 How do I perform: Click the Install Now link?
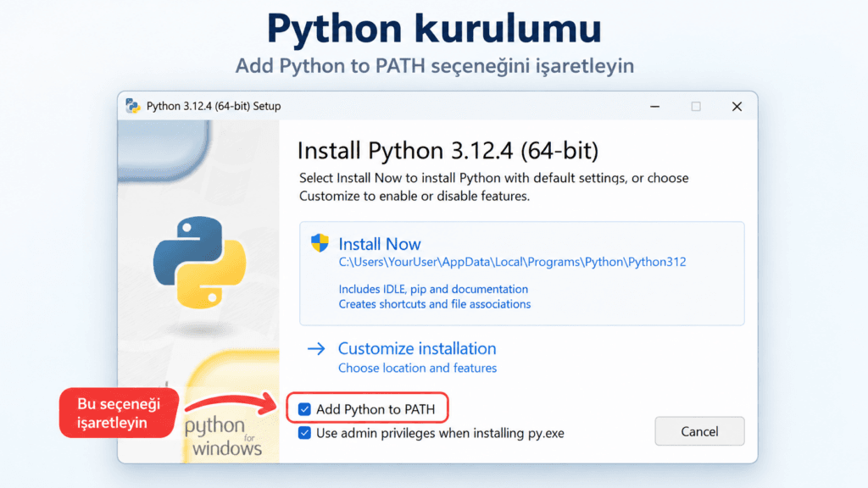[380, 244]
